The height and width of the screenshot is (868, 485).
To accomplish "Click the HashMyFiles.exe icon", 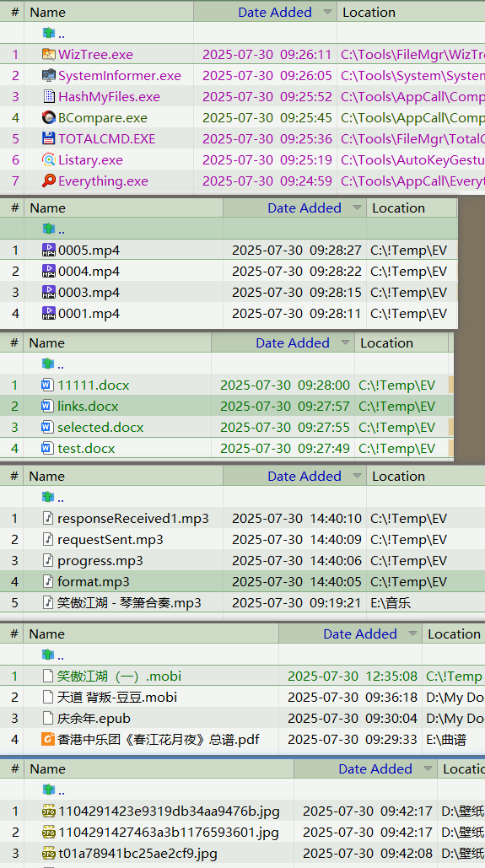I will coord(49,96).
